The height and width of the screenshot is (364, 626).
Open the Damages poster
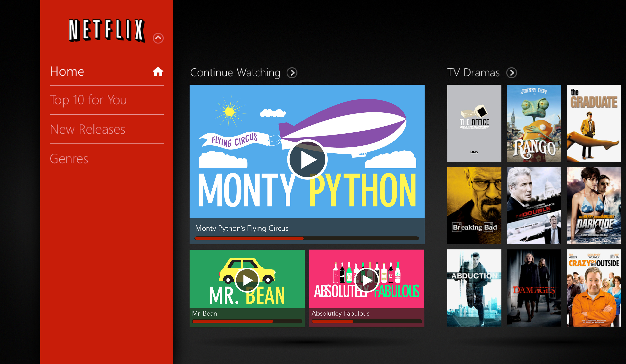pyautogui.click(x=534, y=288)
